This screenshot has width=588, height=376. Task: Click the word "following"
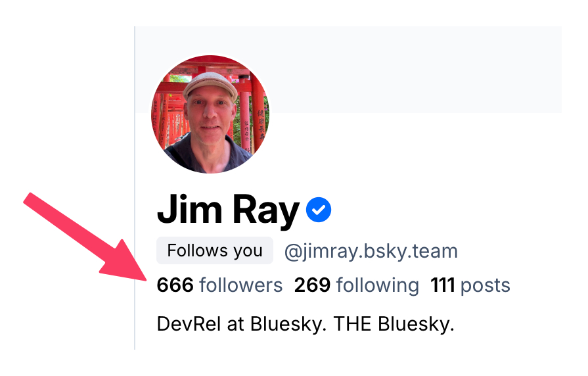378,286
